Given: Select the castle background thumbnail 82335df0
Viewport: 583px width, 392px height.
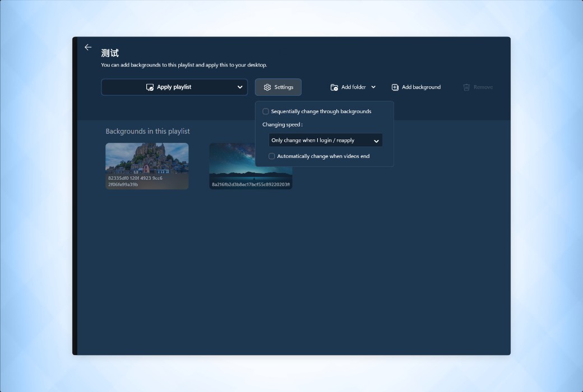Looking at the screenshot, I should pyautogui.click(x=147, y=166).
